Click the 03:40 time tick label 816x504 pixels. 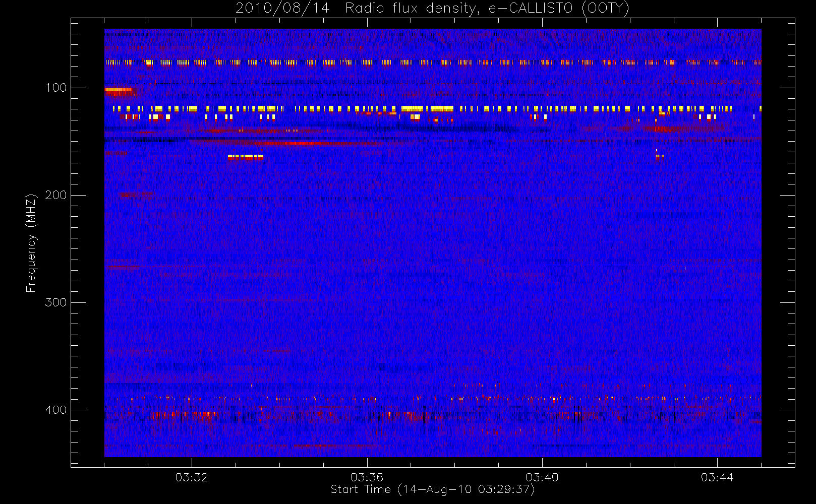click(542, 477)
